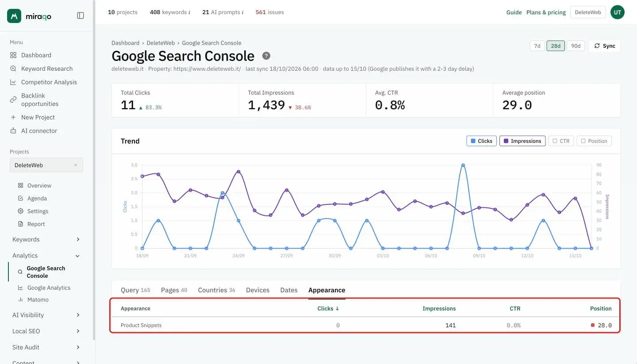
Task: Click the Backlink opportunities link icon
Action: pyautogui.click(x=13, y=100)
